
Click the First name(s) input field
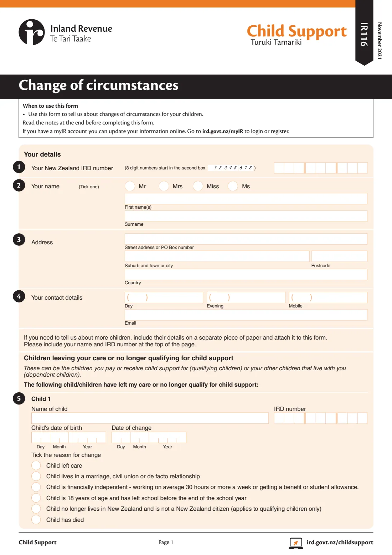tap(246, 199)
